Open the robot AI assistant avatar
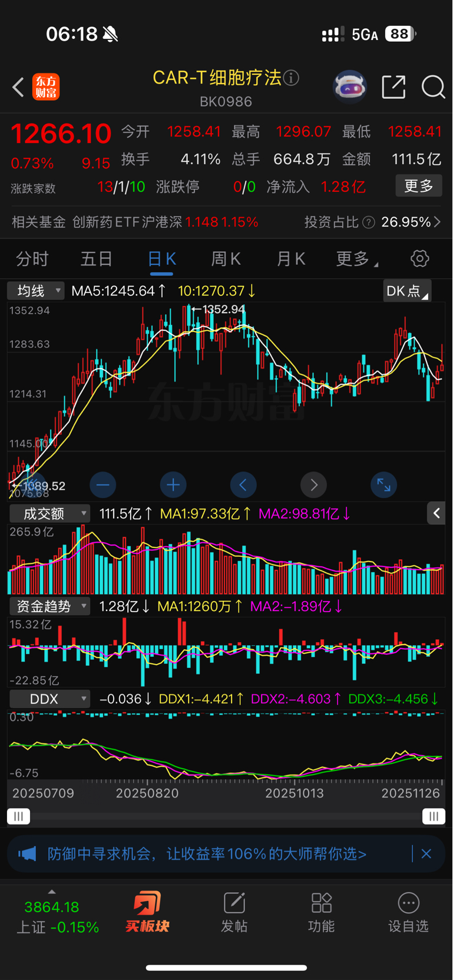 [350, 87]
